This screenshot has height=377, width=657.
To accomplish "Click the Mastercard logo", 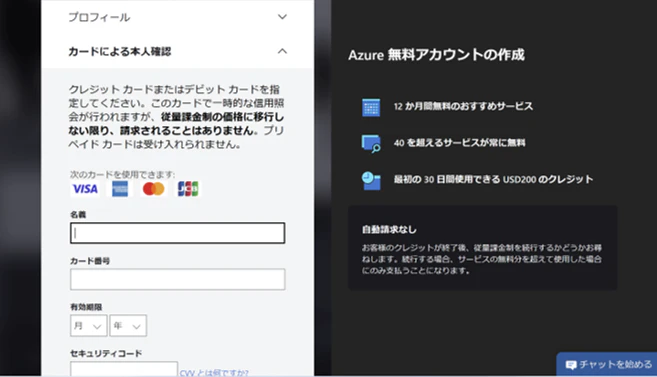I will point(154,189).
